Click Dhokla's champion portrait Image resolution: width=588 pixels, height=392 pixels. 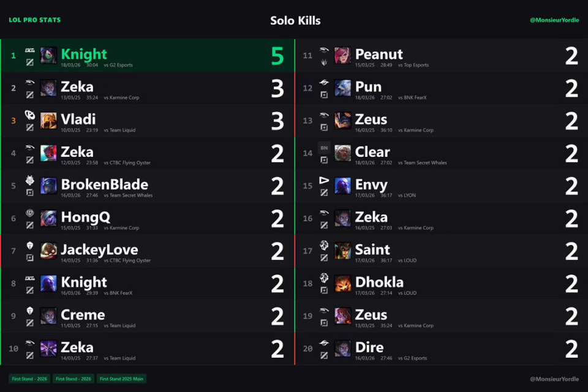click(x=343, y=283)
